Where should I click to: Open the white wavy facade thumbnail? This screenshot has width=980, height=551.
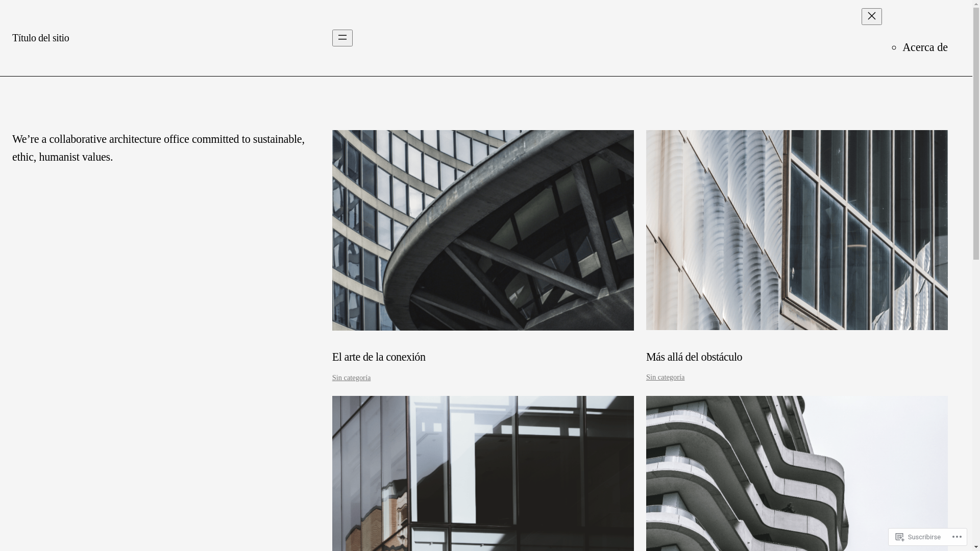click(x=797, y=230)
